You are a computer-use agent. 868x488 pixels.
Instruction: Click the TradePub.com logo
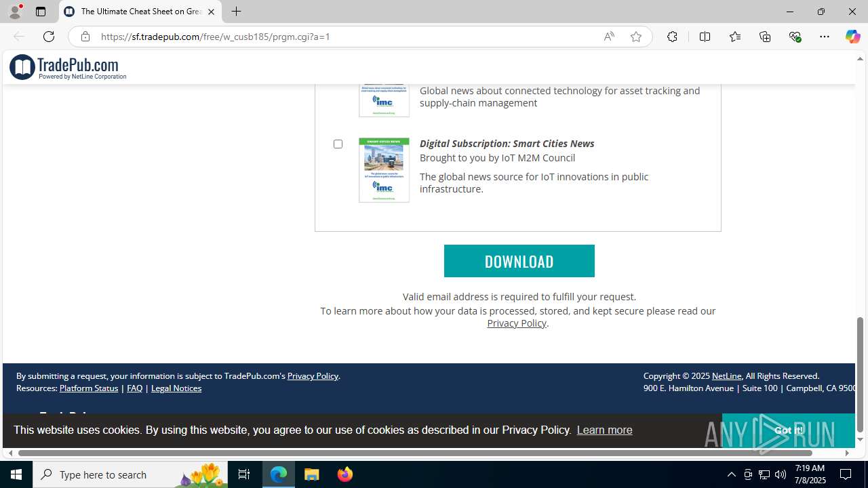click(68, 67)
